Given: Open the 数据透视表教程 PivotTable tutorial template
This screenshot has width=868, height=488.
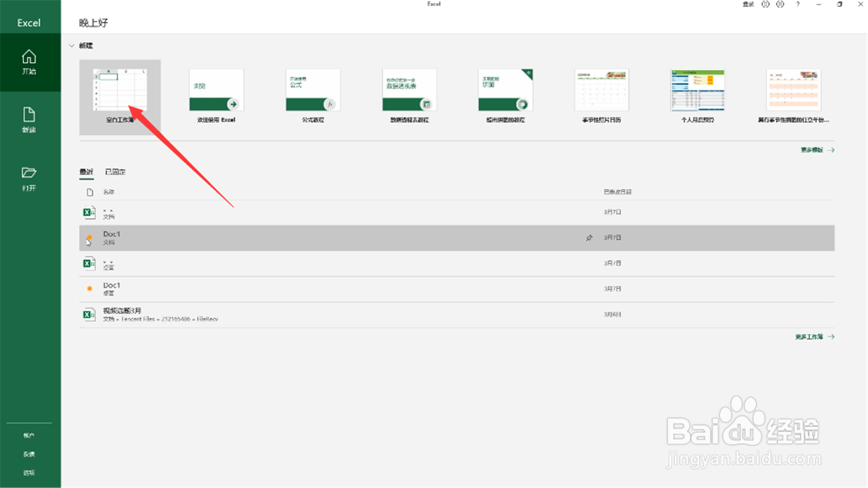Looking at the screenshot, I should click(x=410, y=97).
